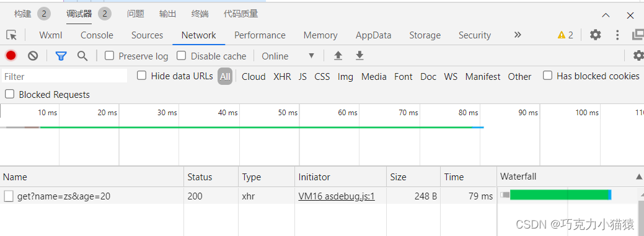Image resolution: width=644 pixels, height=236 pixels.
Task: Click the green overview timeline bar
Action: [x=256, y=127]
